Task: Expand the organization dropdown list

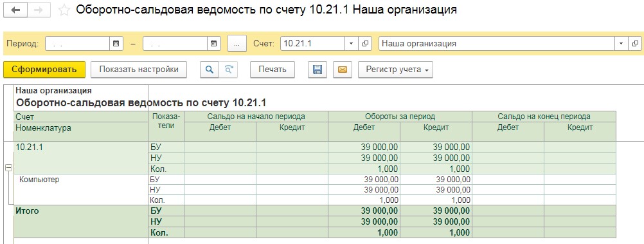Action: click(621, 43)
